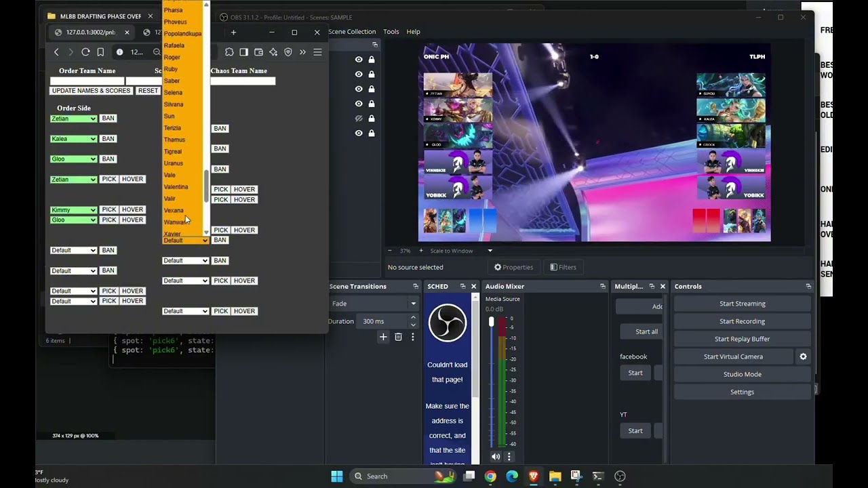Close the 127.0.0.1:3002 browser tab
Image resolution: width=868 pixels, height=488 pixels.
(x=127, y=32)
